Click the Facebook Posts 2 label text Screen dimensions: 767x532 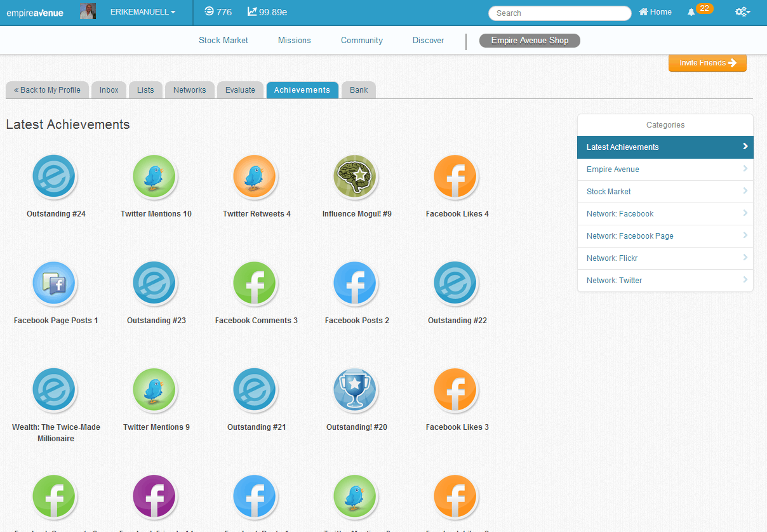357,321
